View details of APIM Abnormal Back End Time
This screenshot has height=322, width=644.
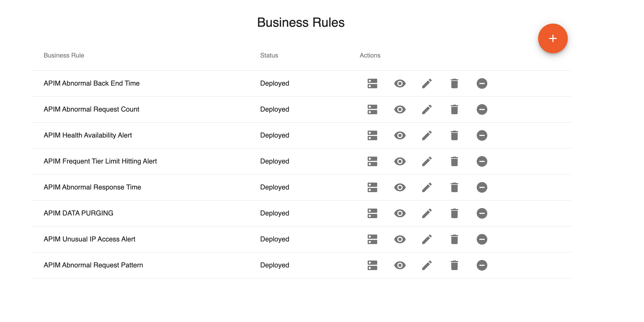click(400, 83)
